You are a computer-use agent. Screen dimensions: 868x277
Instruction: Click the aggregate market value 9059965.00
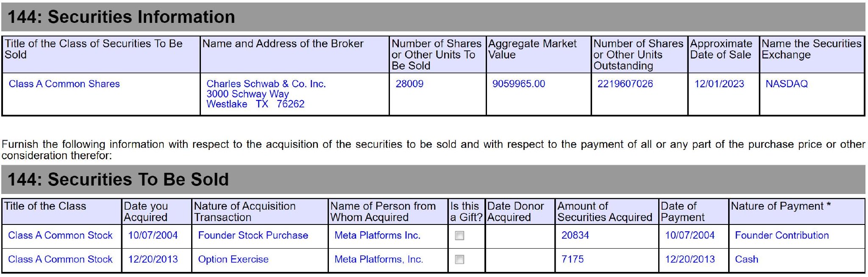pos(519,84)
